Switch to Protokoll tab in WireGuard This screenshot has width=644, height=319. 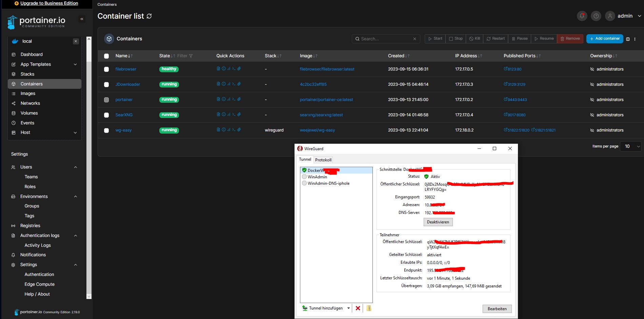point(323,160)
